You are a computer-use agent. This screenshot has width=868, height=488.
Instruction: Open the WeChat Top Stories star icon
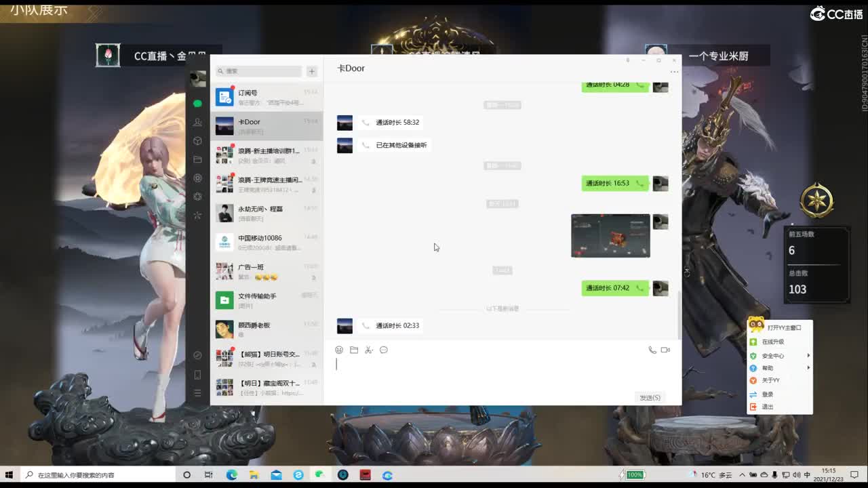(197, 216)
